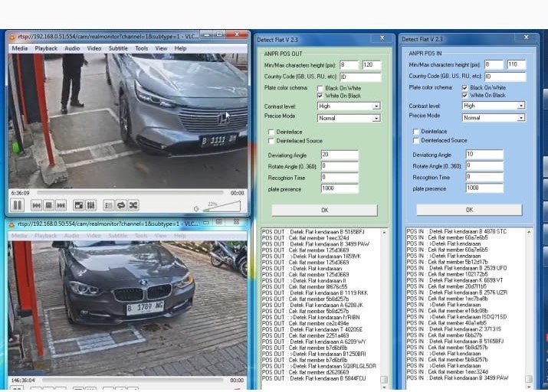Enable shuffle (random) playback in VLC
Image resolution: width=548 pixels, height=392 pixels.
click(x=133, y=205)
